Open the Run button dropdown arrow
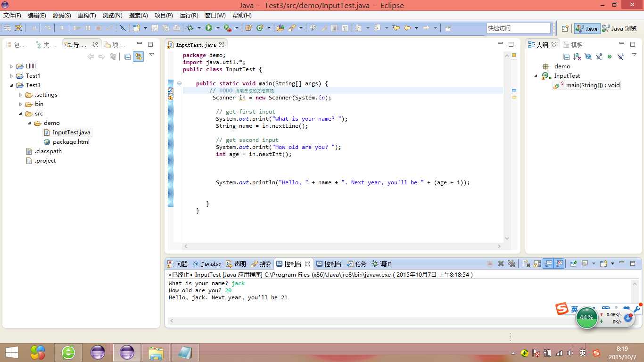Viewport: 644px width, 362px height. click(x=217, y=28)
